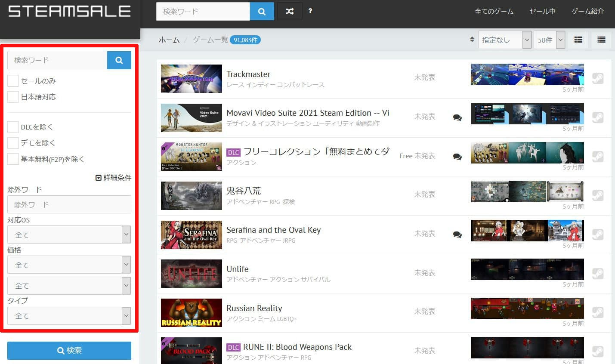
Task: Open the first 価格 dropdown
Action: [x=69, y=265]
